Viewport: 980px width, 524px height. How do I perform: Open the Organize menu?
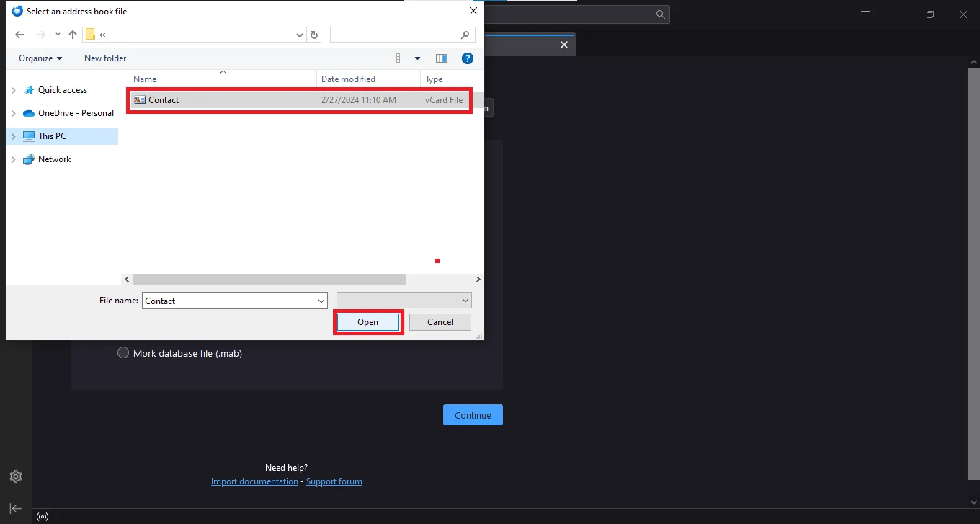pyautogui.click(x=40, y=58)
